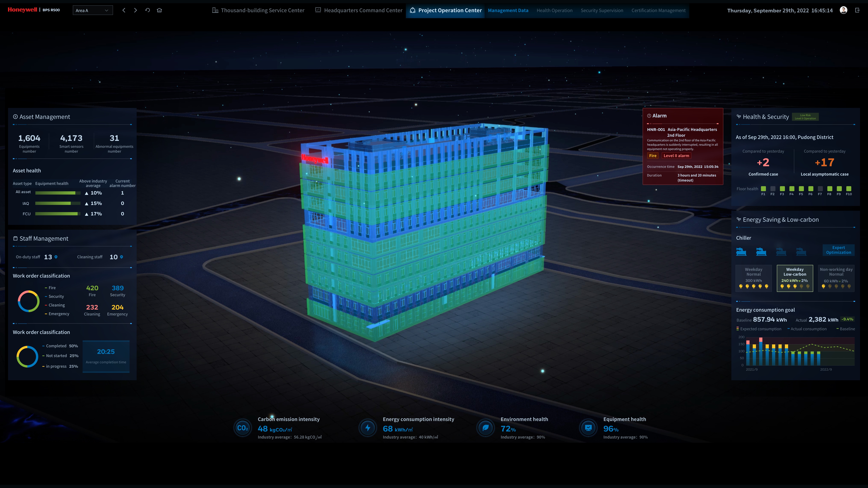The height and width of the screenshot is (488, 868).
Task: Click the reset view icon
Action: pos(147,10)
